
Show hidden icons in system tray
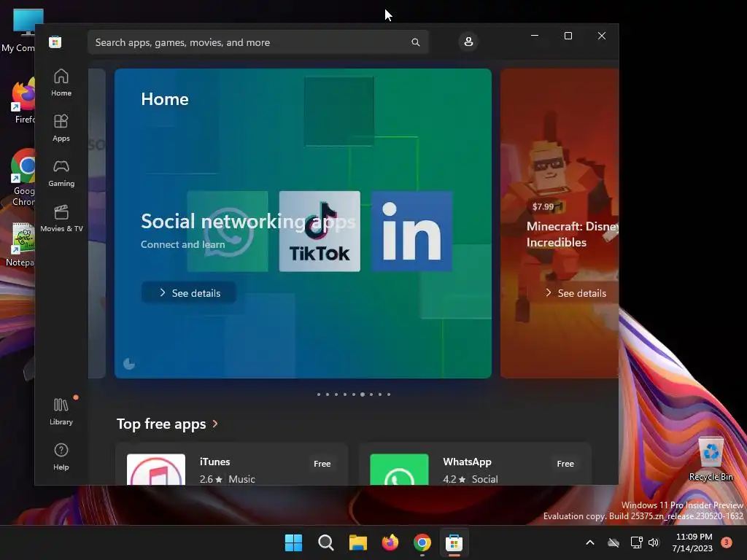(x=589, y=542)
